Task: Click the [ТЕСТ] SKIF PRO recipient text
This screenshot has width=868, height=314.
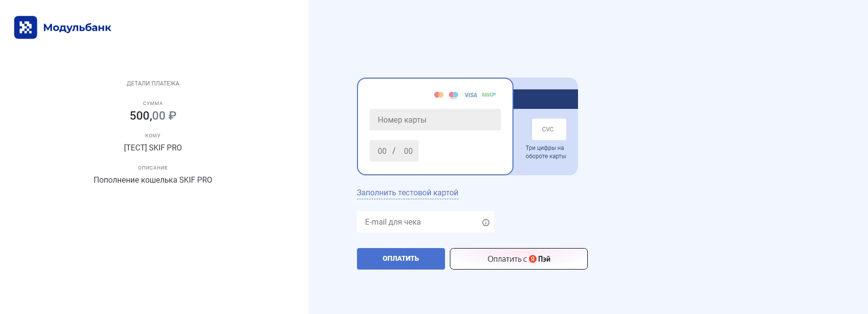Action: point(153,147)
